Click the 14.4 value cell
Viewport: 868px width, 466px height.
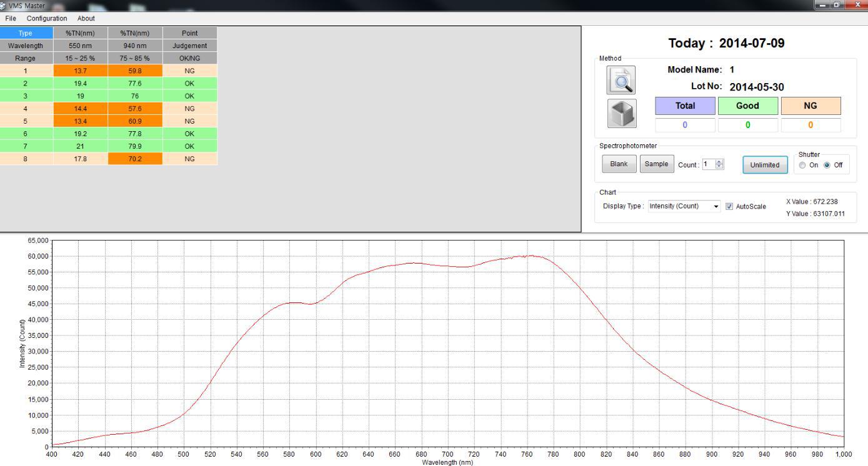[x=80, y=109]
